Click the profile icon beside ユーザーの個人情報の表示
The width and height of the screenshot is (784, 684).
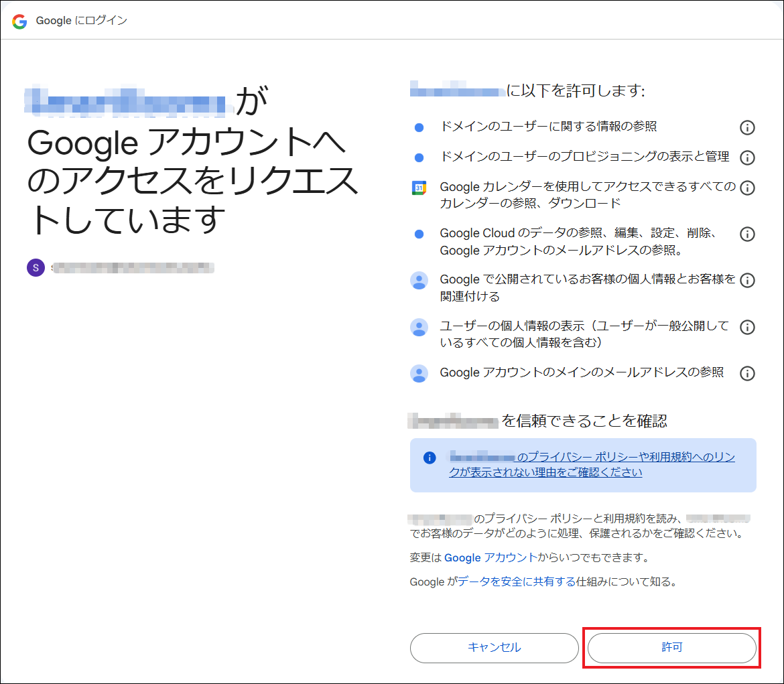pyautogui.click(x=419, y=327)
